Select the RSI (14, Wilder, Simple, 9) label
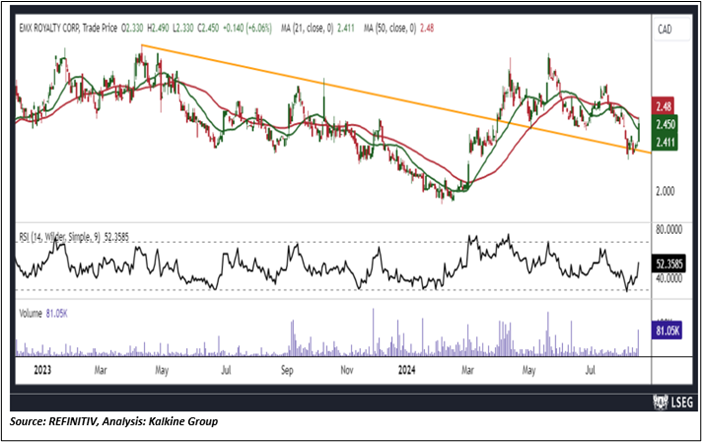This screenshot has width=702, height=442. [61, 237]
